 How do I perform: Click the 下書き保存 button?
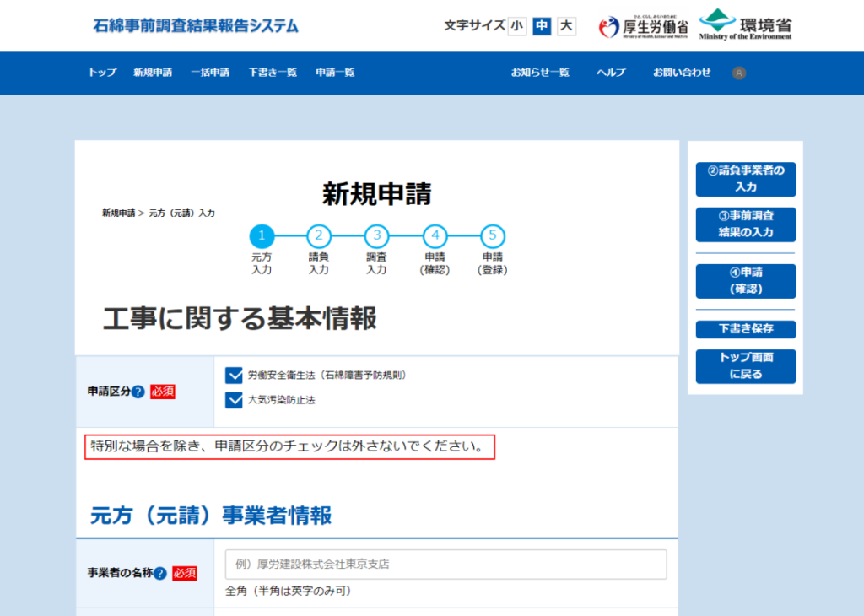(x=745, y=328)
